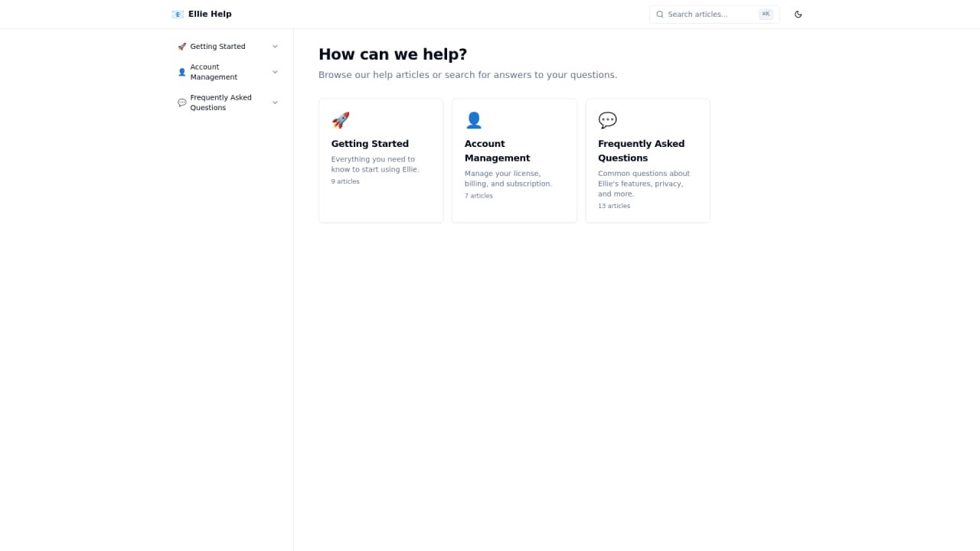Click 'Common questions about Ellie's features' description

click(x=644, y=184)
